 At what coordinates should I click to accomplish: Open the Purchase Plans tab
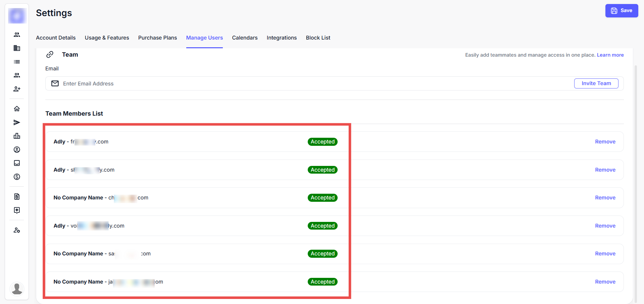point(157,38)
